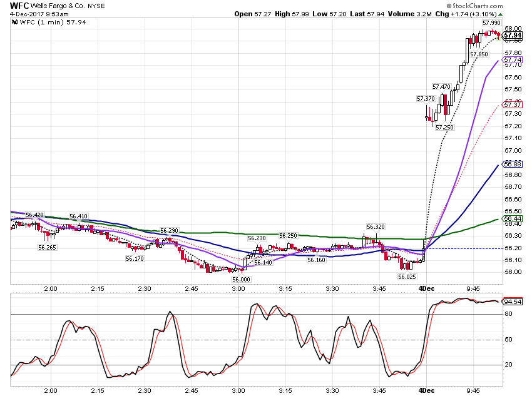Image resolution: width=532 pixels, height=396 pixels.
Task: Click the navy 56.88 moving average tag
Action: [512, 165]
